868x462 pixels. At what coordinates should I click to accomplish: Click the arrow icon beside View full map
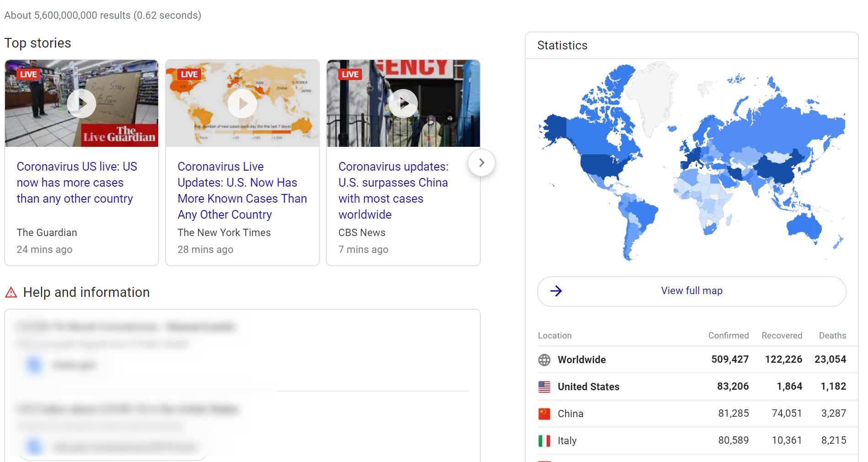556,291
